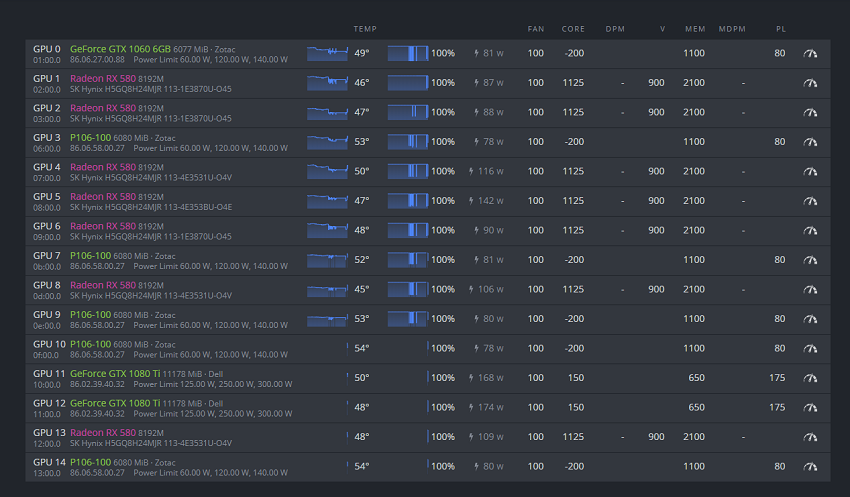Open overclock tuning for GPU 12
This screenshot has height=497, width=850.
click(x=810, y=408)
